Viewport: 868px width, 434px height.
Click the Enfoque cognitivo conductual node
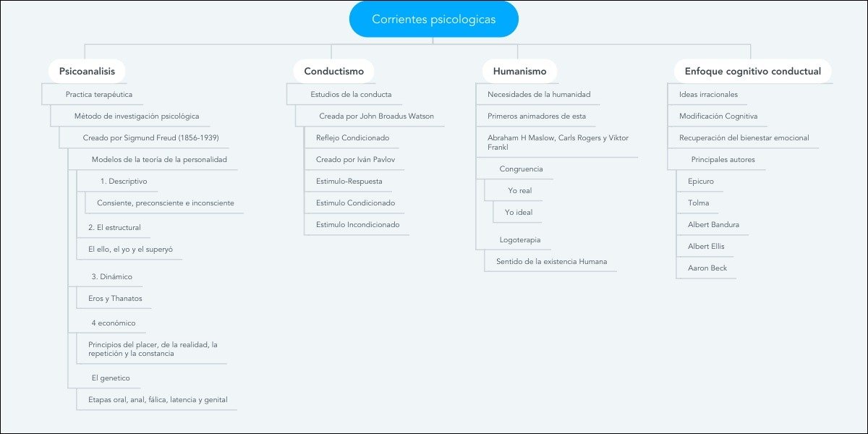[752, 72]
